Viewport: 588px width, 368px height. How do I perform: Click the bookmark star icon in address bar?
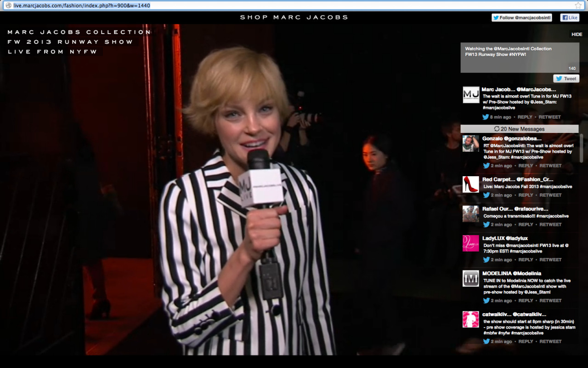(578, 6)
